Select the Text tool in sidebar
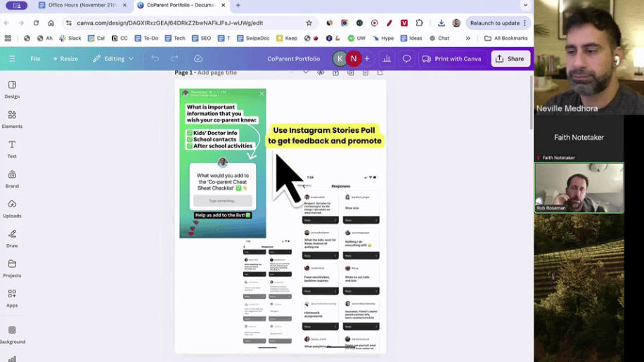 [x=12, y=150]
